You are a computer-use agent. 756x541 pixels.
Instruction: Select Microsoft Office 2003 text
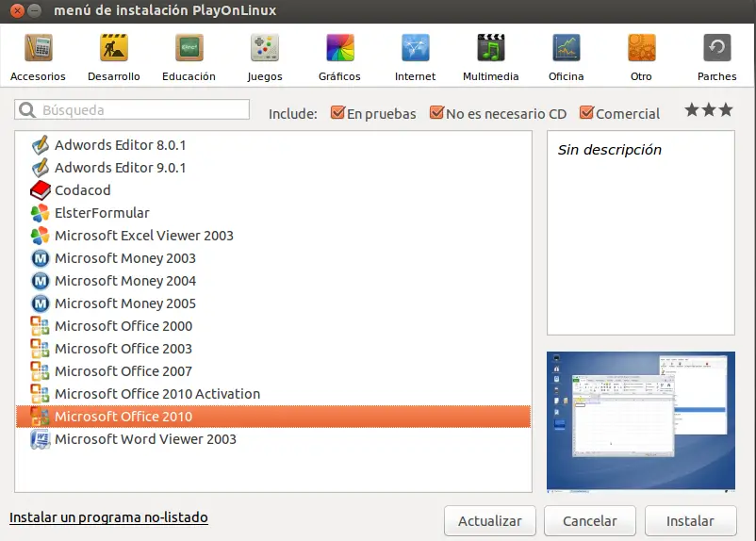123,349
